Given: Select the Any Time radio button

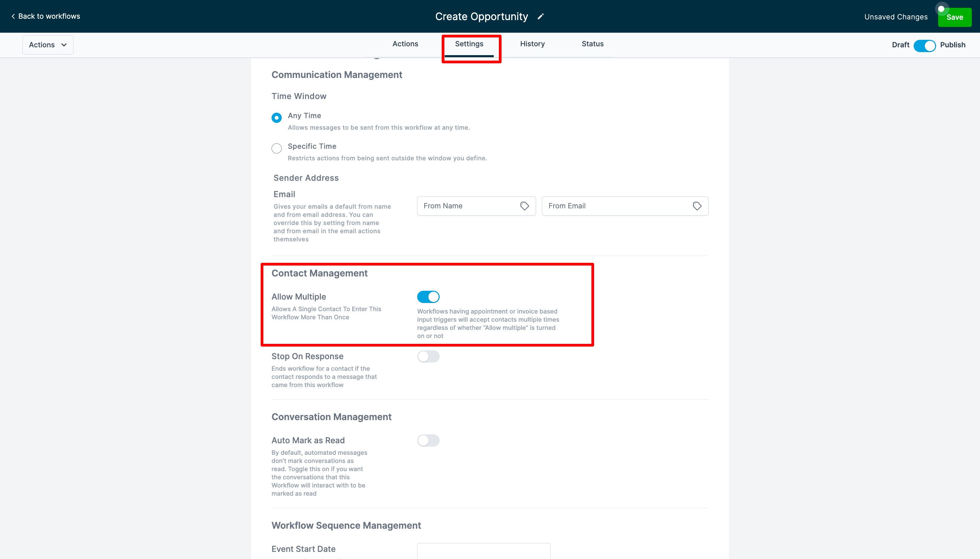Looking at the screenshot, I should [x=276, y=117].
